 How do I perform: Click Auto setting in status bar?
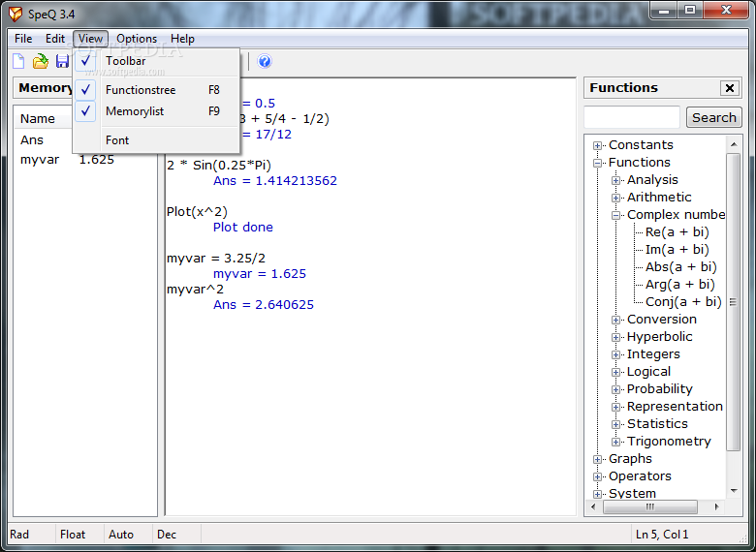coord(121,535)
